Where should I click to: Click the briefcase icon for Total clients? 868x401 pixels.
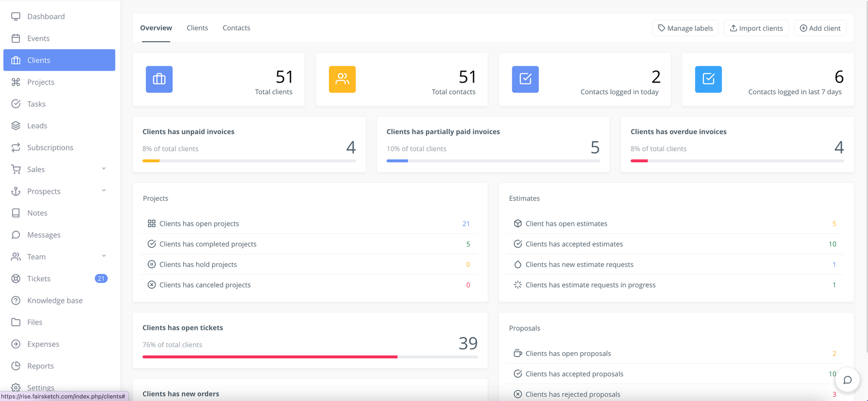[159, 79]
